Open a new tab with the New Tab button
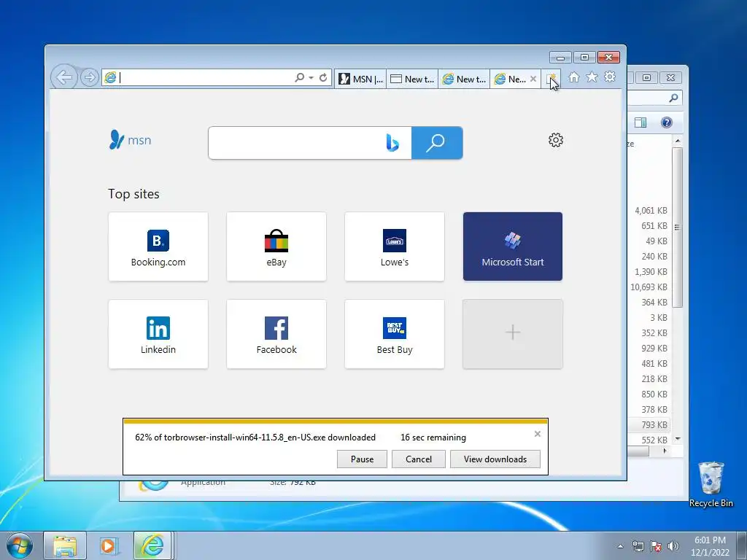 tap(551, 79)
